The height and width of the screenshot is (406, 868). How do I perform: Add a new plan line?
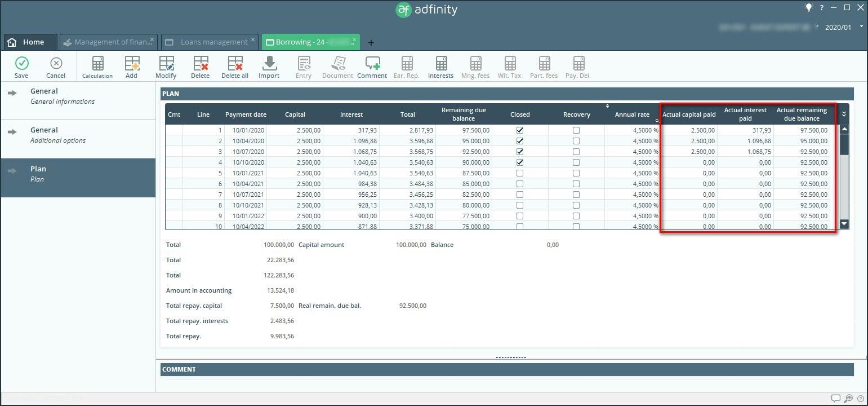[x=132, y=64]
